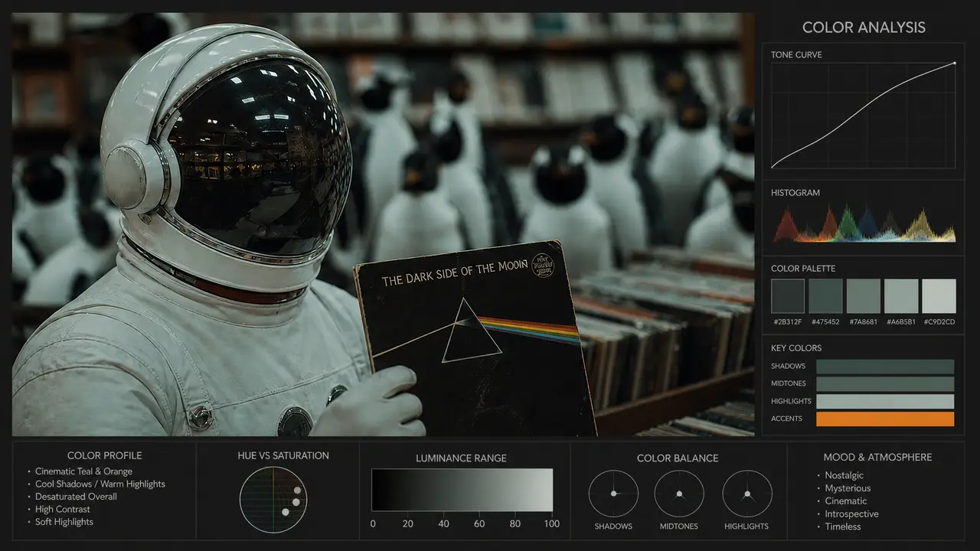Select the #2B312F palette swatch
This screenshot has width=980, height=551.
coord(788,296)
